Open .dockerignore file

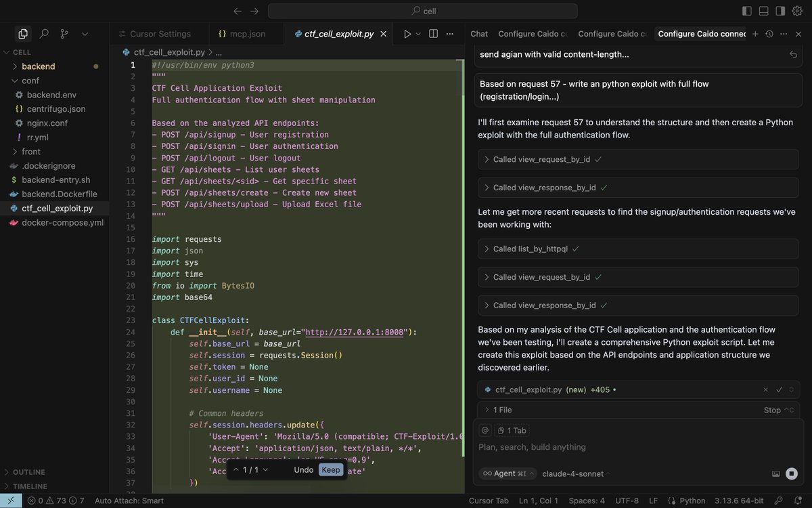click(x=54, y=166)
